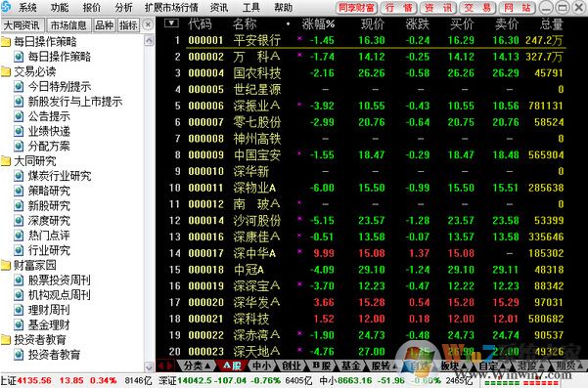Image resolution: width=588 pixels, height=388 pixels.
Task: Click the asterisk marker beside 平安银行
Action: point(299,38)
